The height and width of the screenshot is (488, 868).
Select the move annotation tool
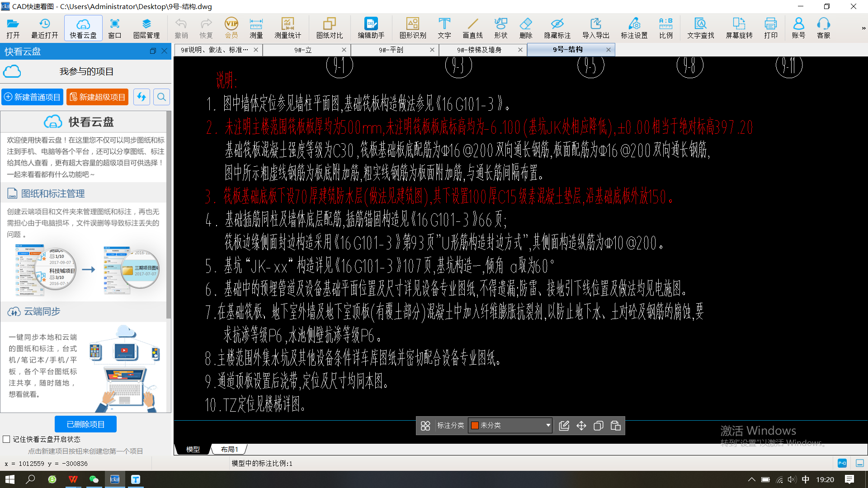pyautogui.click(x=581, y=426)
